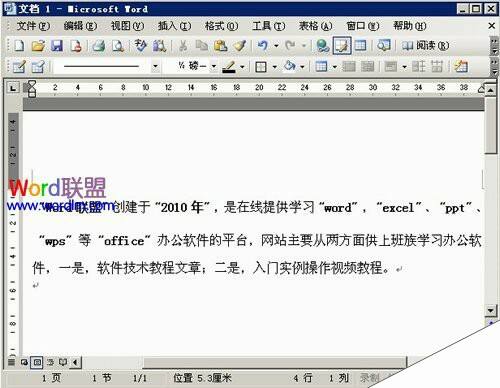Undo the last action
The height and width of the screenshot is (388, 500).
263,46
